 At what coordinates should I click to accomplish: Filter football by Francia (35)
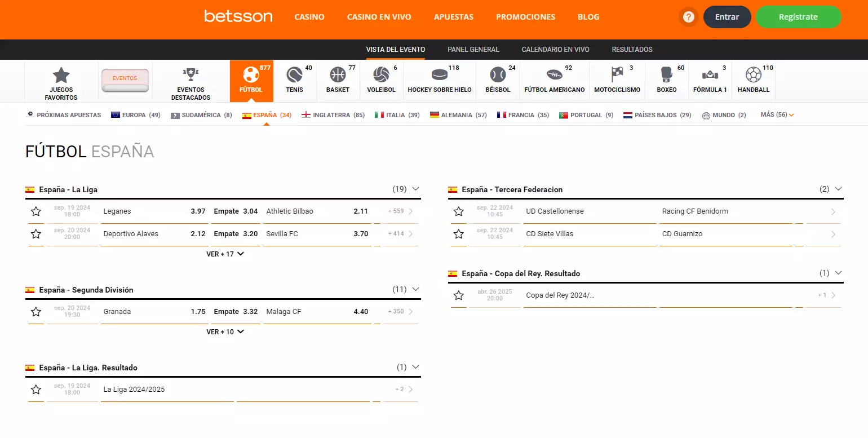(523, 115)
